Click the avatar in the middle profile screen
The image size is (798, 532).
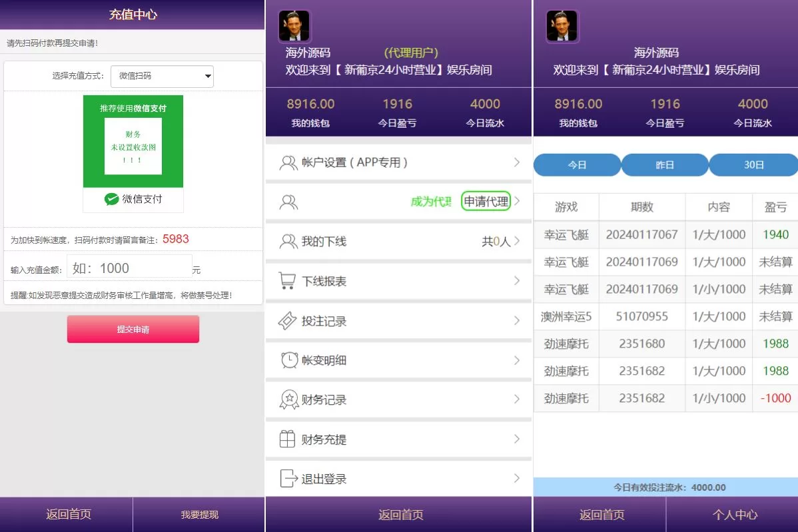[294, 25]
